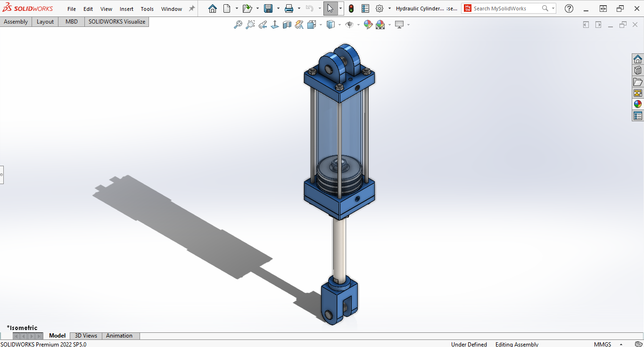This screenshot has height=347, width=644.
Task: Expand the Display Style dropdown arrow
Action: (339, 25)
